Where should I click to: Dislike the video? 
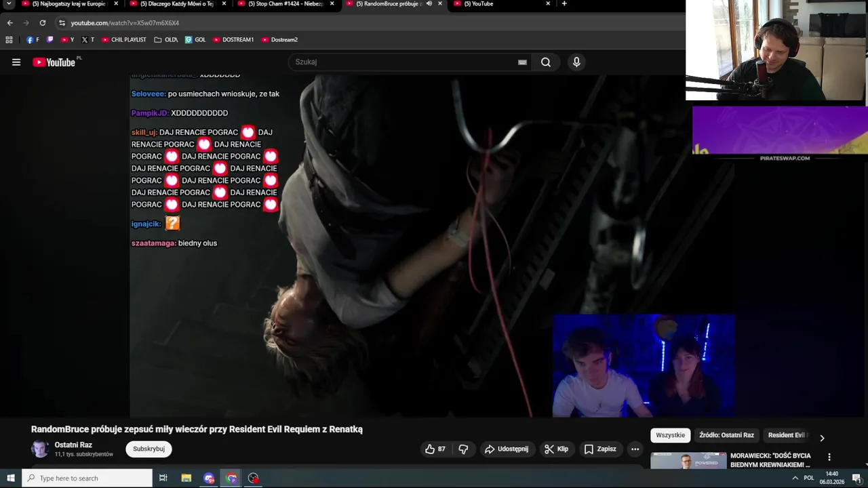[463, 449]
